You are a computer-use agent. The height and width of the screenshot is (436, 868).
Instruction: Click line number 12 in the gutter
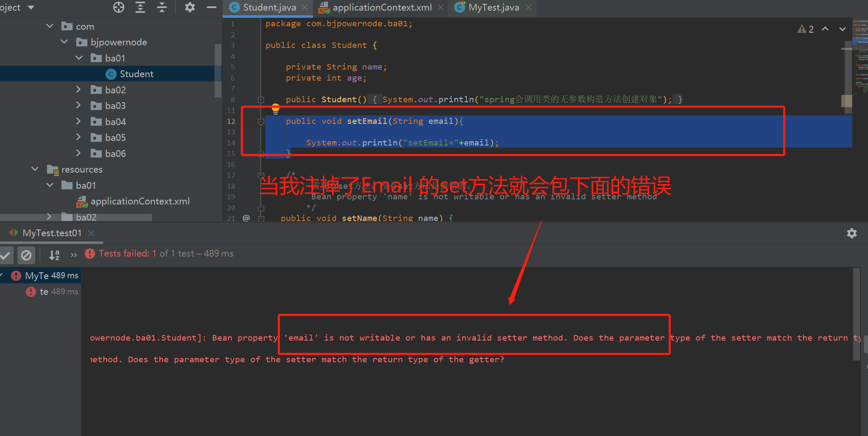coord(231,121)
